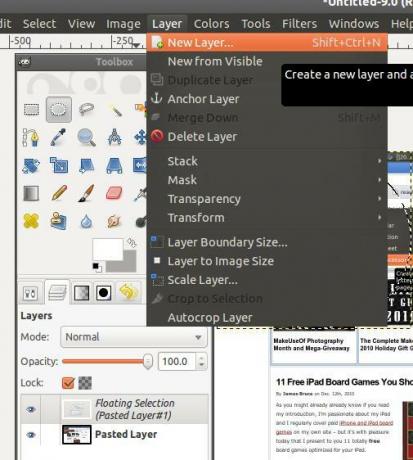The width and height of the screenshot is (413, 460).
Task: Click the Opacity value field
Action: point(178,361)
